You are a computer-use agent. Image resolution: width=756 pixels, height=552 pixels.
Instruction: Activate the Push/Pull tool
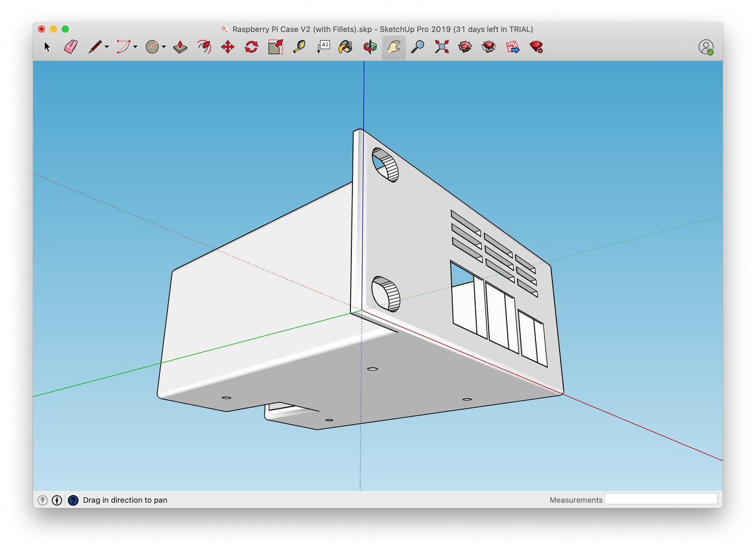point(180,47)
